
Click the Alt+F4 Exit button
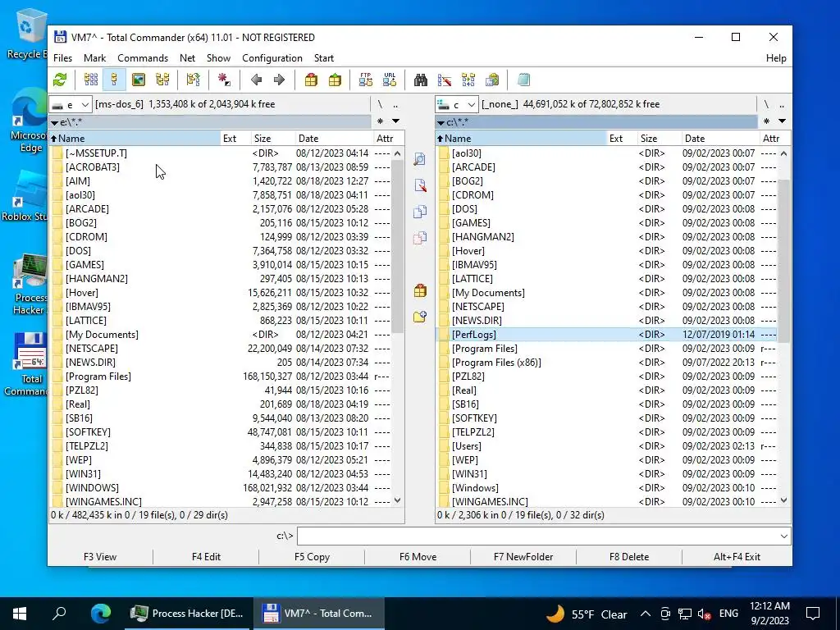(x=737, y=557)
